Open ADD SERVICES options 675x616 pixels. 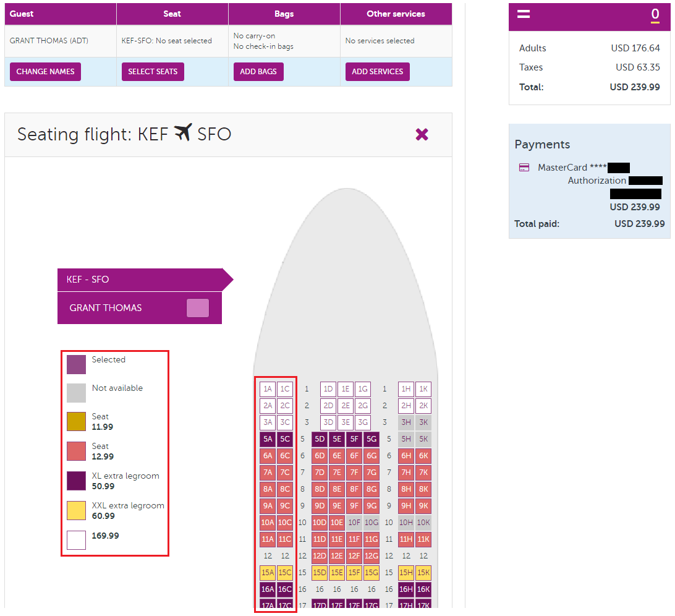coord(377,72)
